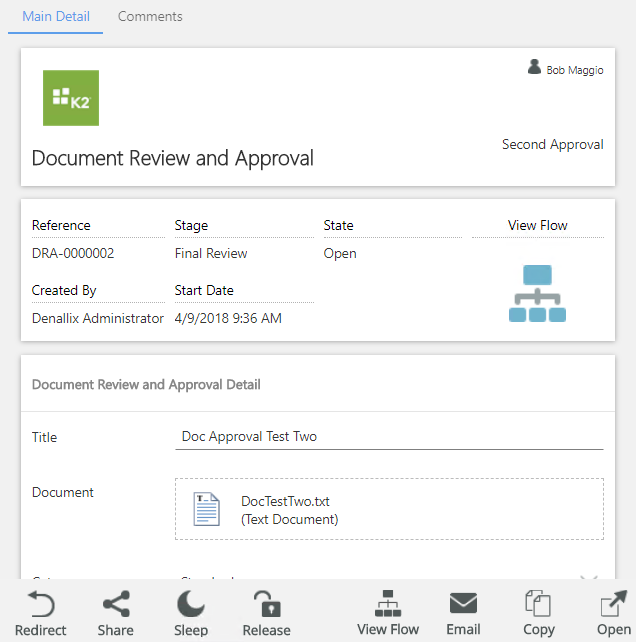Click the Document Review and Approval Detail header

click(146, 384)
